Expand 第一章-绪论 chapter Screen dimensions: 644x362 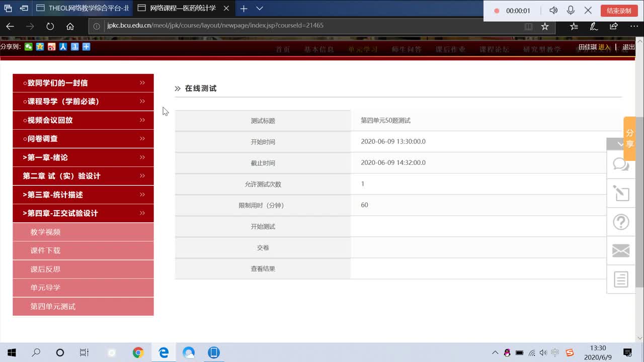coord(83,157)
